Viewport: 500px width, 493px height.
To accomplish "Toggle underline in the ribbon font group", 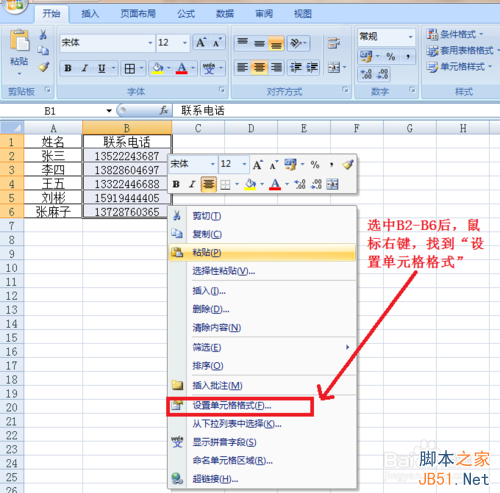I will pos(102,68).
